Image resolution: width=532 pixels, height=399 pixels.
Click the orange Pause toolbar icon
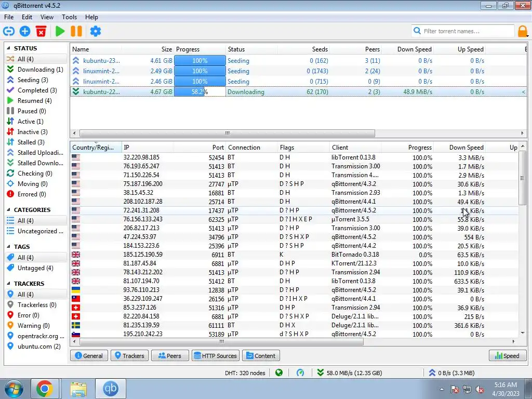76,31
